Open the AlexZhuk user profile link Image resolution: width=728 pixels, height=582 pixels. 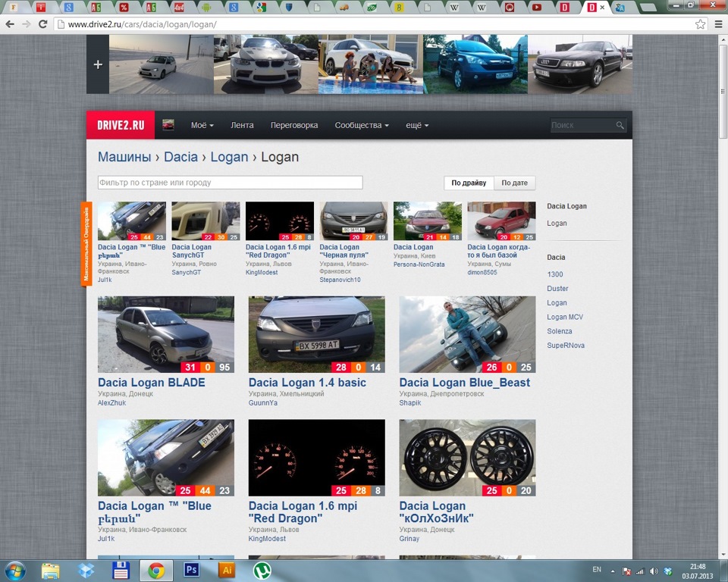point(111,403)
